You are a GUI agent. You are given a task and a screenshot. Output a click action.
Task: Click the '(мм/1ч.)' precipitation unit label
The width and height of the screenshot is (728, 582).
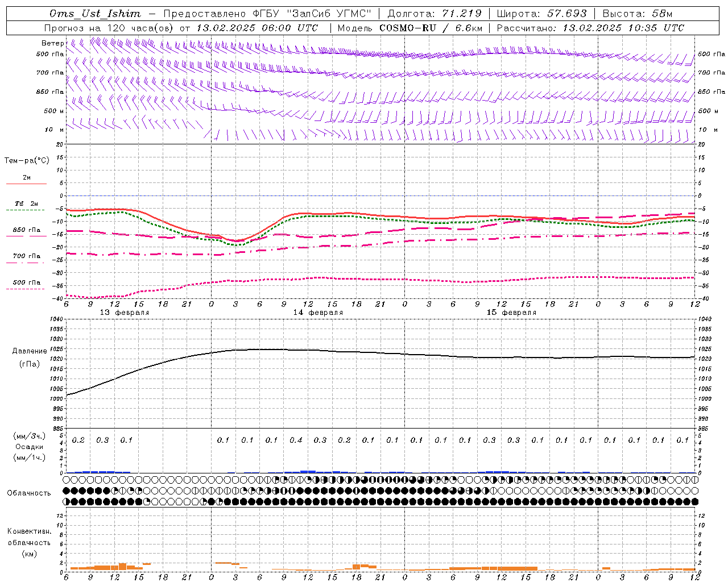point(30,458)
